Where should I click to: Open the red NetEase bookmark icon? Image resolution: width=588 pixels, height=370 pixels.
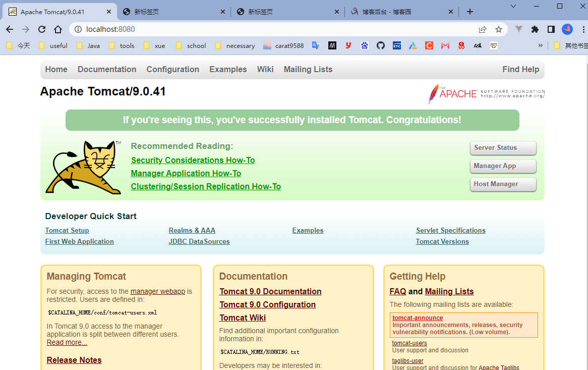click(461, 46)
